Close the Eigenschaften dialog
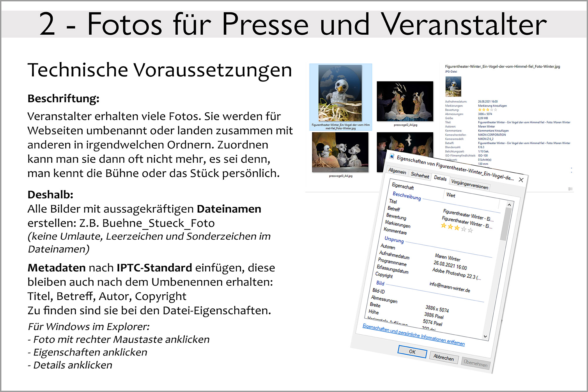The image size is (588, 392). 521,180
